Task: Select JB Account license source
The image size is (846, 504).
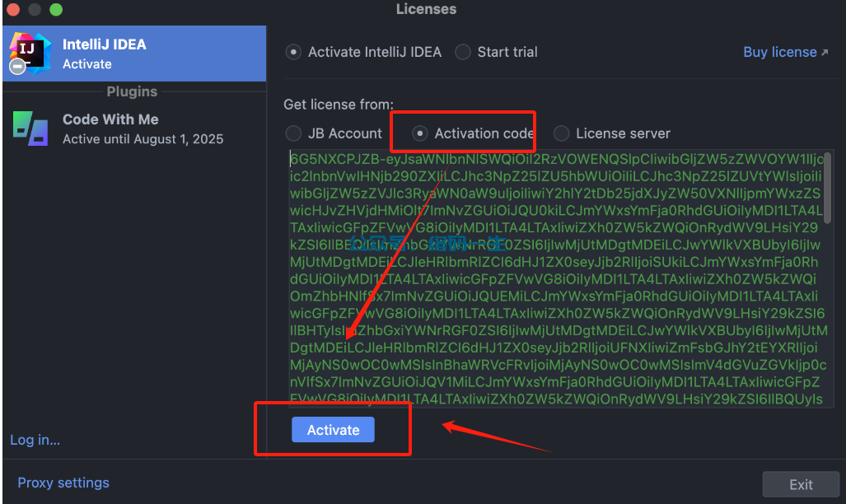Action: 293,133
